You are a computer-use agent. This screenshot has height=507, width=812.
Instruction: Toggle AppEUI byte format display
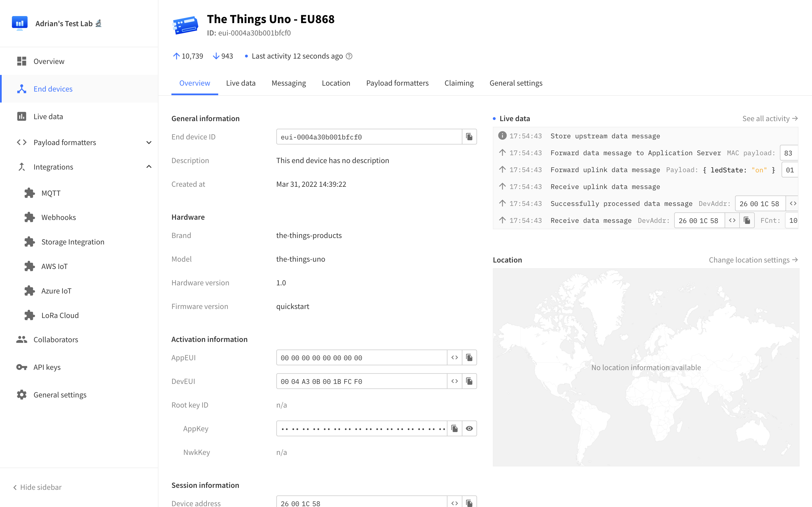[454, 357]
